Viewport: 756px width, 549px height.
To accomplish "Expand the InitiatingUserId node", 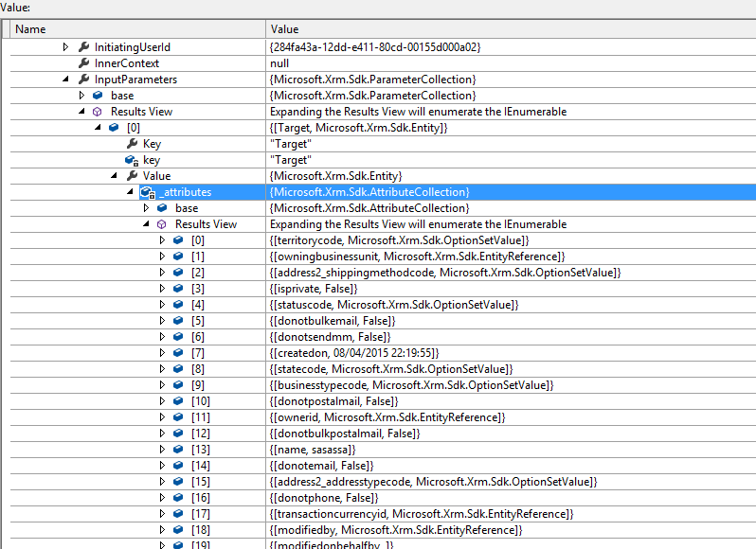I will [65, 46].
